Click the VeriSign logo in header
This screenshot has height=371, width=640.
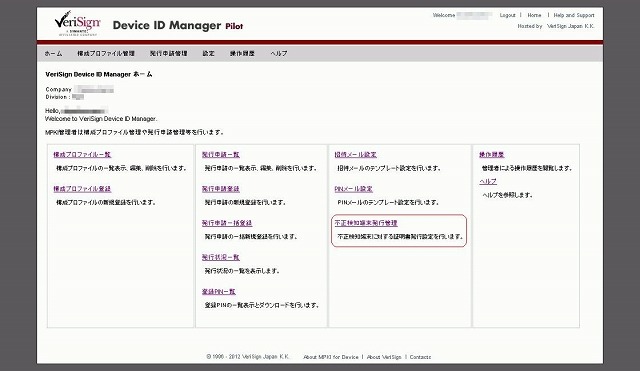pos(78,23)
